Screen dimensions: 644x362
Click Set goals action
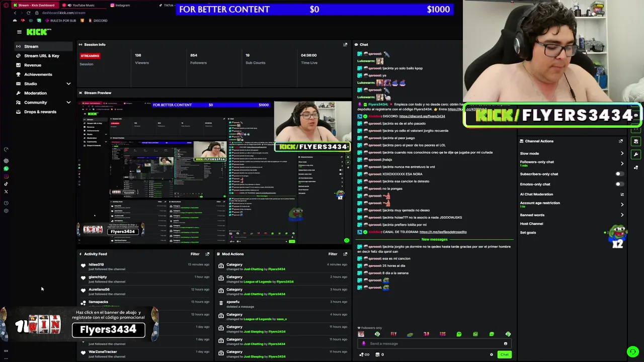click(x=528, y=232)
